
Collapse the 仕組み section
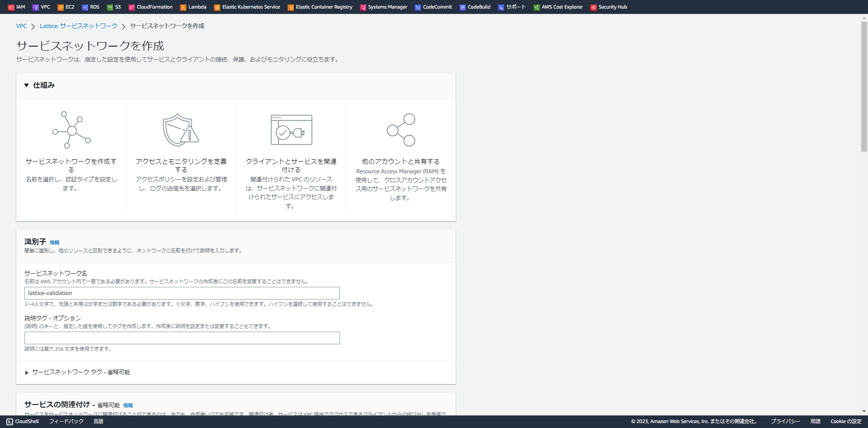click(27, 85)
